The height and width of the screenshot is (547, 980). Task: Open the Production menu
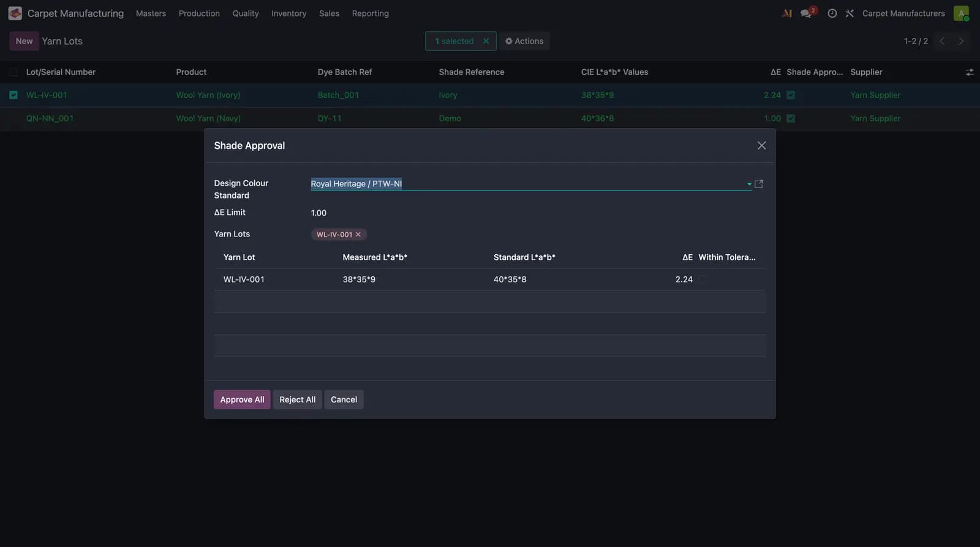click(199, 13)
